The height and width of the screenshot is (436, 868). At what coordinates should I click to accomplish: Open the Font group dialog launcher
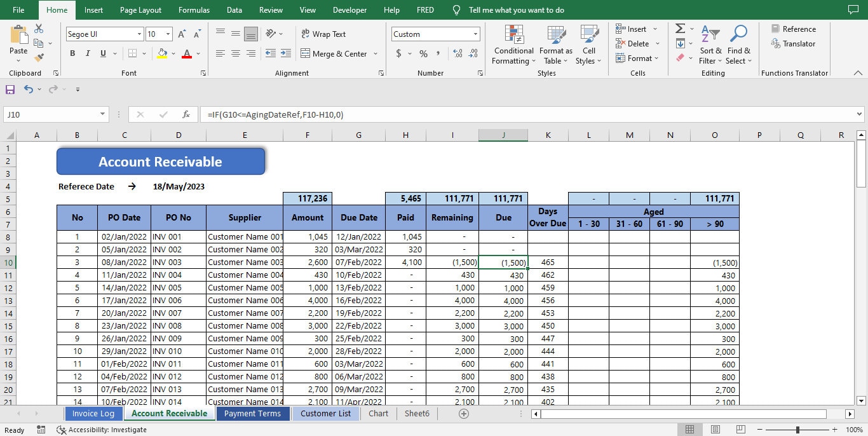point(203,73)
